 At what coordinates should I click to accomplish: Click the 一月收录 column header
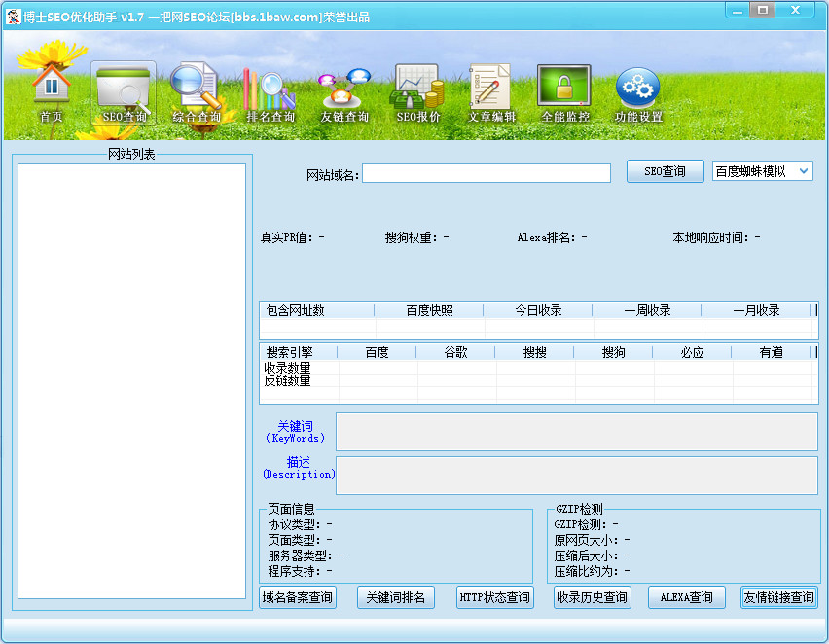tap(756, 310)
